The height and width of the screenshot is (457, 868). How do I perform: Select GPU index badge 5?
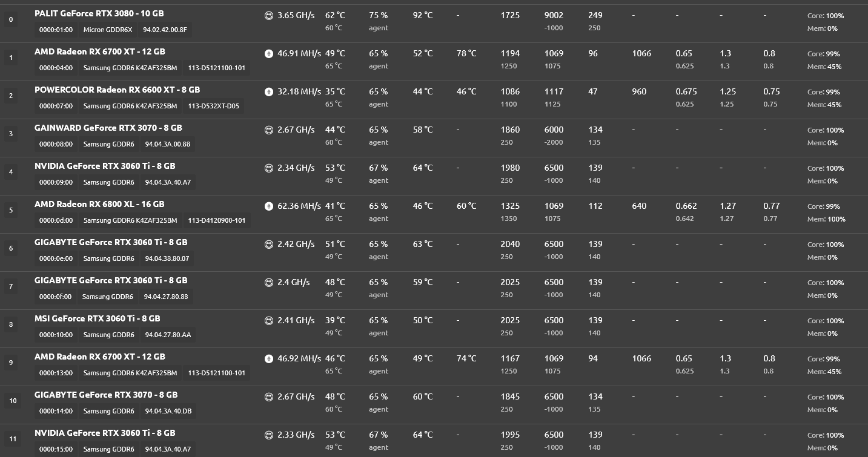pos(11,211)
